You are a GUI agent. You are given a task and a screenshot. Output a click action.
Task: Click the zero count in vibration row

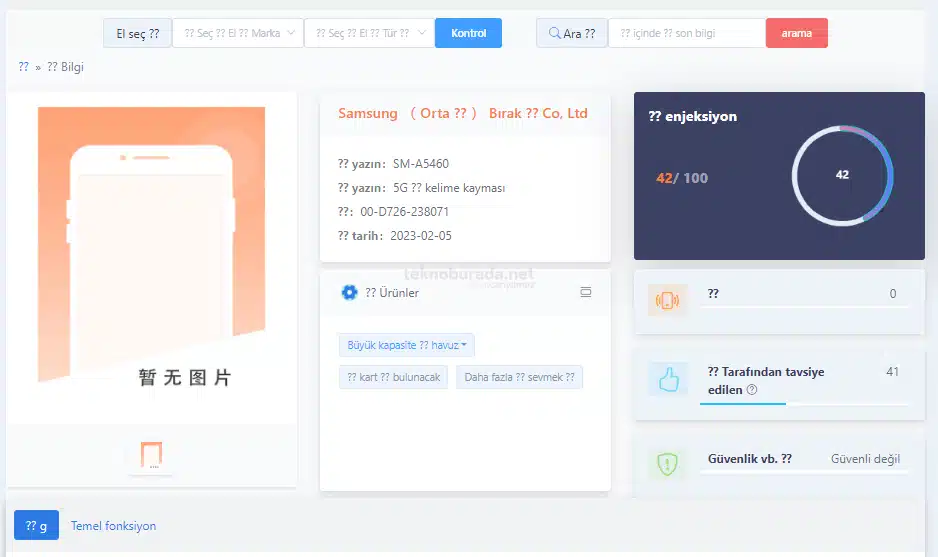[893, 293]
